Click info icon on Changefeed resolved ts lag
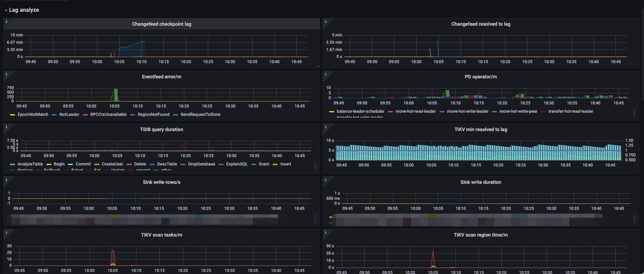The height and width of the screenshot is (274, 644). point(325,22)
